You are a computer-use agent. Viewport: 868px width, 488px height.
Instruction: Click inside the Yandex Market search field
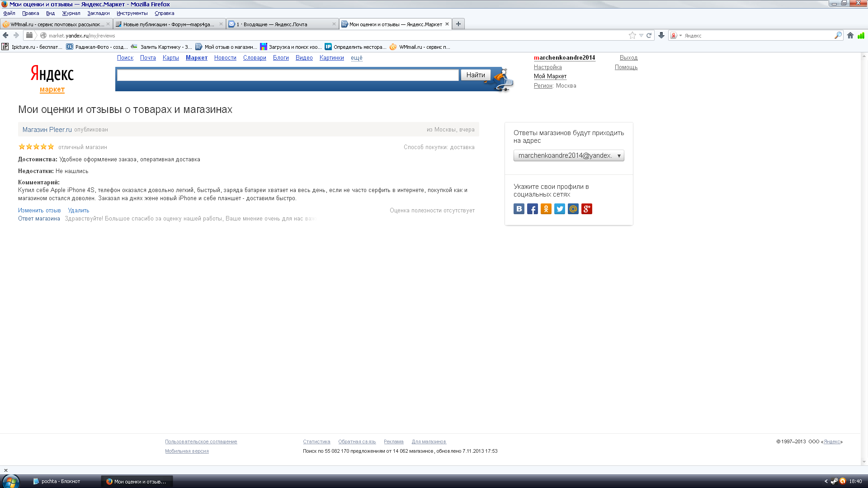coord(288,75)
